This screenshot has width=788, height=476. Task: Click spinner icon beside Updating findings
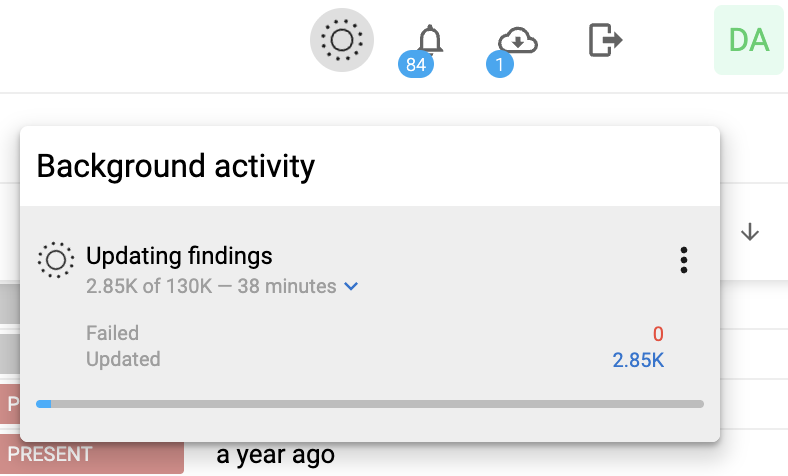[x=55, y=260]
